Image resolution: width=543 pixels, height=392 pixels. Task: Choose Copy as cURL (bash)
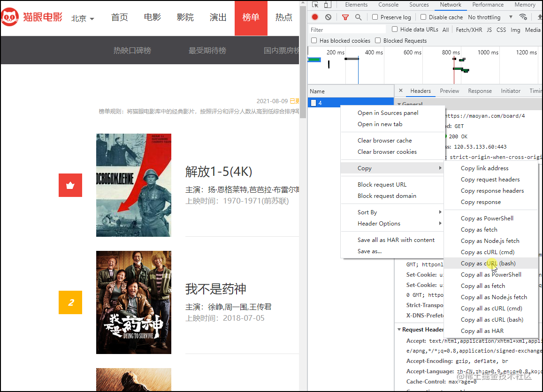pyautogui.click(x=491, y=264)
